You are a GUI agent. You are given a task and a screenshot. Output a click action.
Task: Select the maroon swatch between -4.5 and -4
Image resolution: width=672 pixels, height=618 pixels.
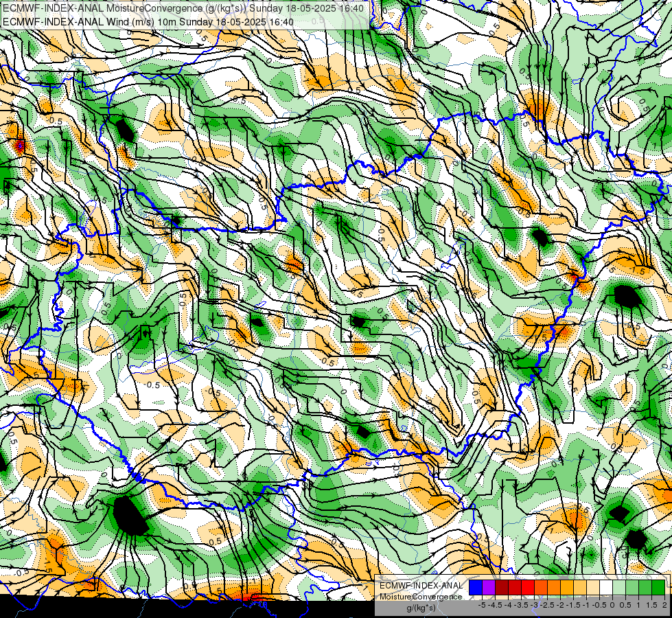click(502, 587)
